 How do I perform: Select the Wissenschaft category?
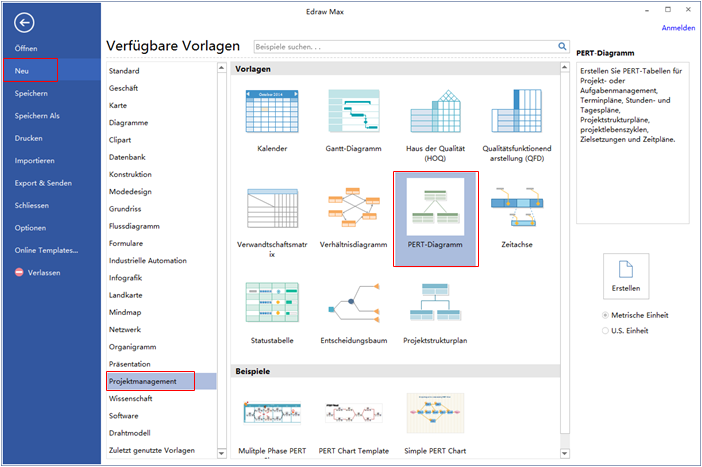click(x=130, y=398)
